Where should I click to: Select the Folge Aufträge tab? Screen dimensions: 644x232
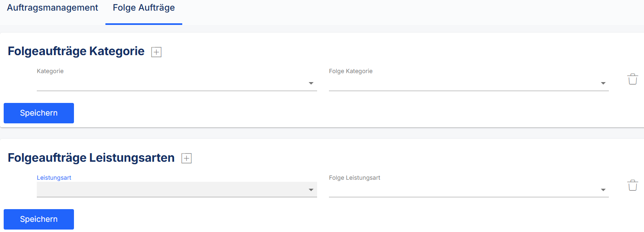pyautogui.click(x=144, y=8)
